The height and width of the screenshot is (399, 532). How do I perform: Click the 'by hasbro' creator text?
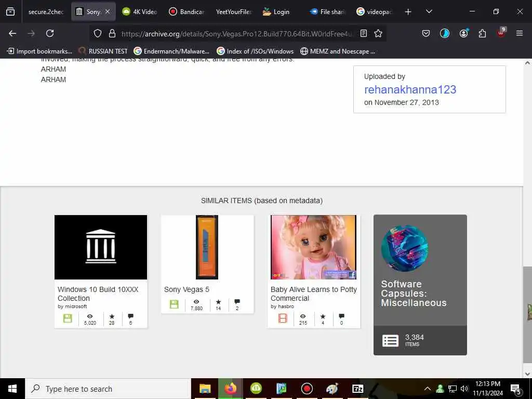(x=282, y=307)
